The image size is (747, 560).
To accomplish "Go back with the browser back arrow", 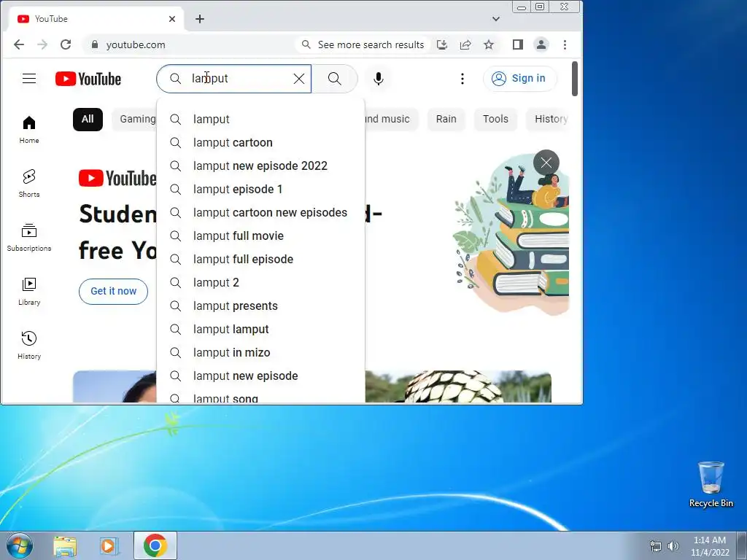I will pyautogui.click(x=18, y=44).
